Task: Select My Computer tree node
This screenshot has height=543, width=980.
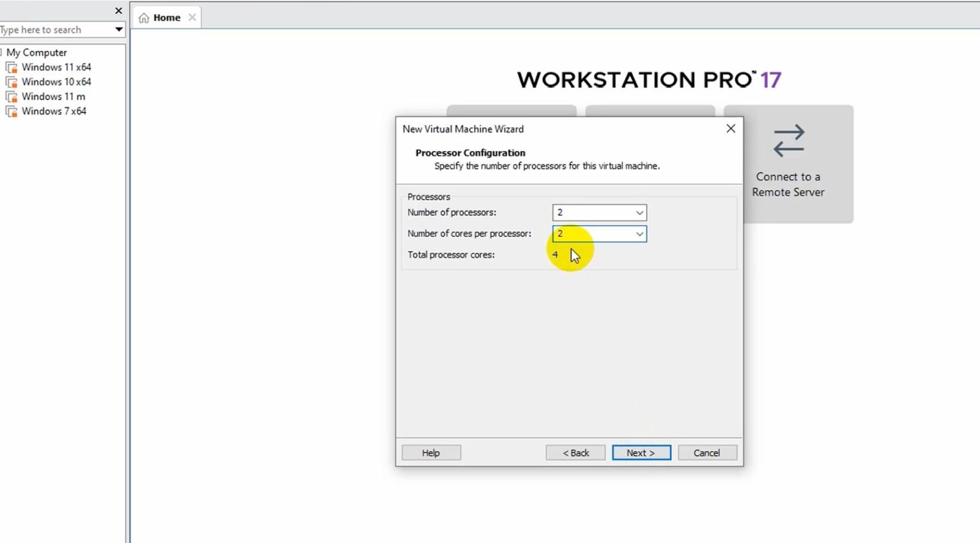Action: click(36, 53)
